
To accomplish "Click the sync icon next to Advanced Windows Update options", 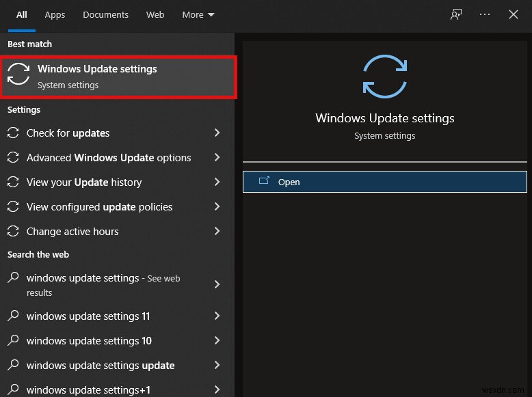I will click(x=13, y=157).
